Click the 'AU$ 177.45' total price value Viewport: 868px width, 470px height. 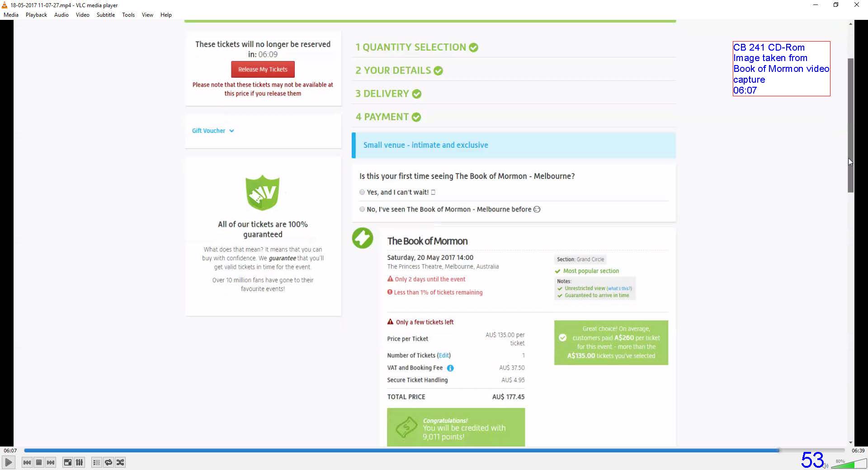pos(508,397)
